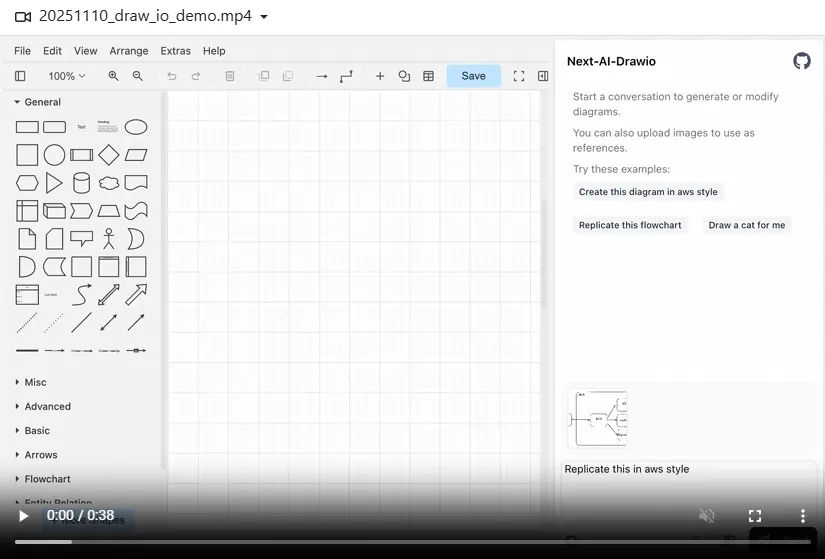
Task: Select the actor stick figure shape
Action: pos(109,238)
